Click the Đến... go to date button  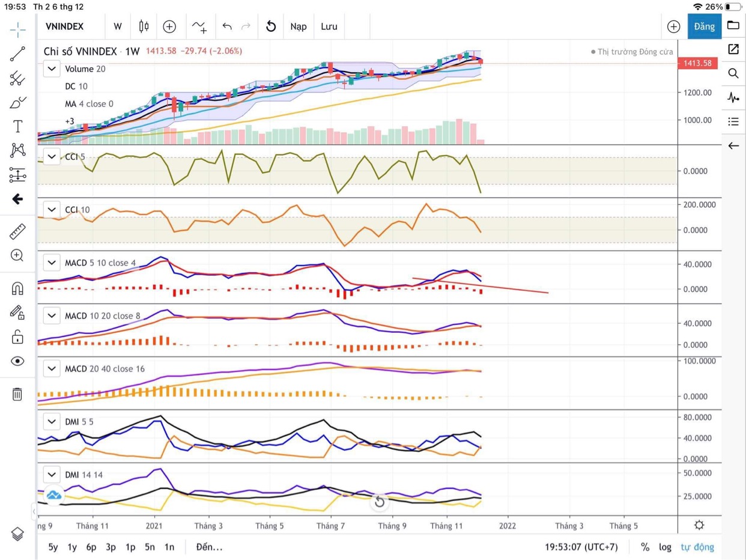click(x=209, y=547)
